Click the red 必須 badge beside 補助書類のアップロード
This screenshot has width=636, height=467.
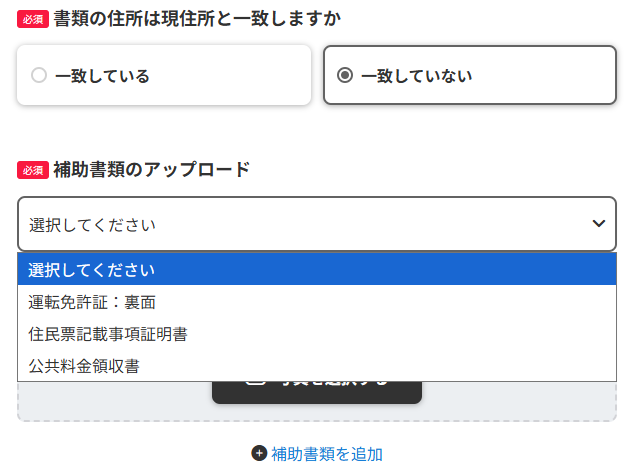33,170
